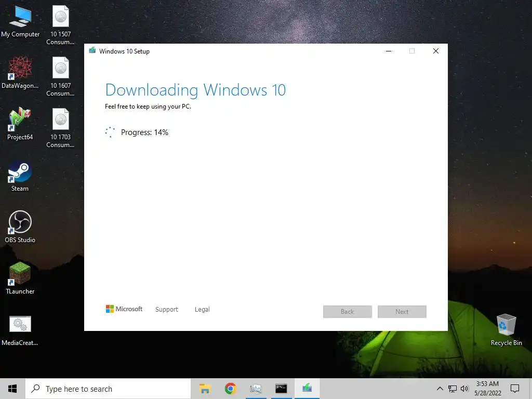
Task: Select the 10 1703 Consumer ISO file
Action: pos(60,128)
